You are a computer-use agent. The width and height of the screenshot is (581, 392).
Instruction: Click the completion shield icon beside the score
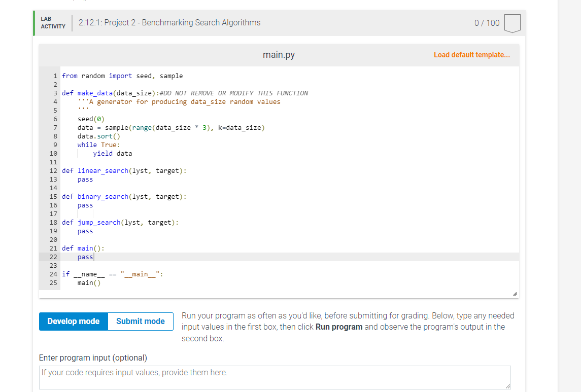point(512,22)
